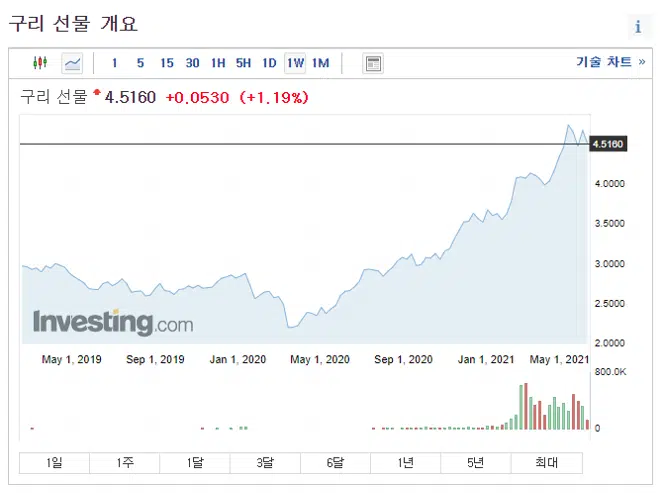Choose the 30 minute interval
The image size is (662, 493).
tap(193, 63)
